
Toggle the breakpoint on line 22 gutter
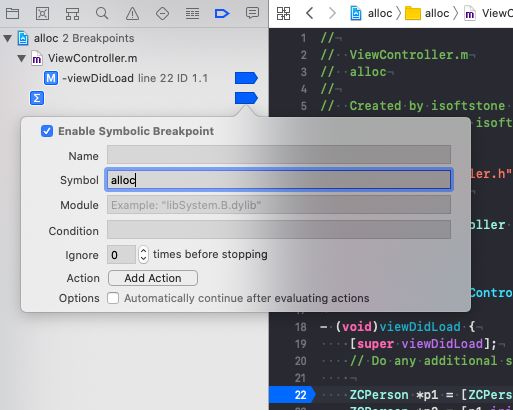(x=292, y=395)
